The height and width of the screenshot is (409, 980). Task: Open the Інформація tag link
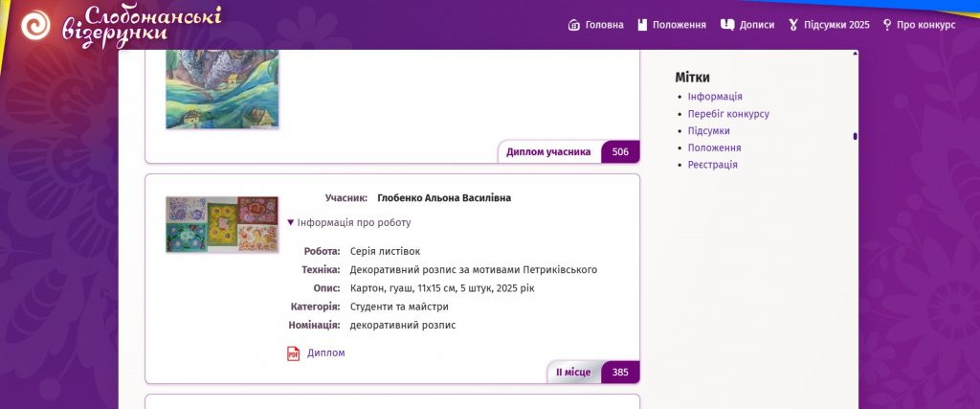(715, 97)
